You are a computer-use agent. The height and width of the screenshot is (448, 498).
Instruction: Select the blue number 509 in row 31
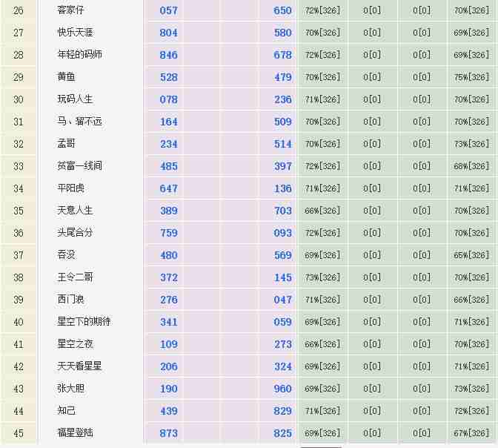[x=282, y=122]
